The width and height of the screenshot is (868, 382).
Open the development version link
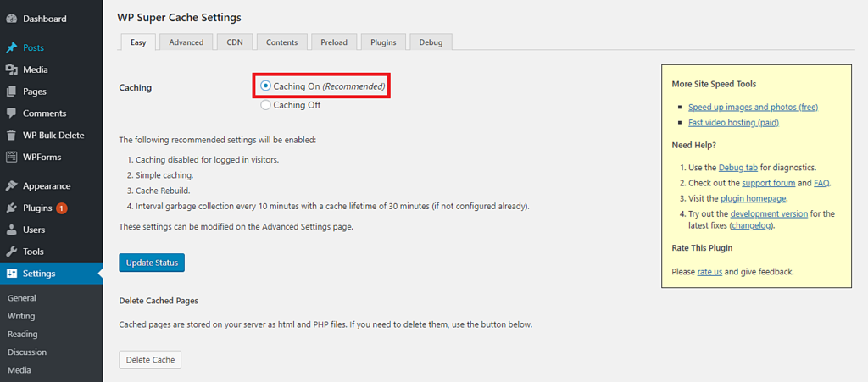pos(769,214)
